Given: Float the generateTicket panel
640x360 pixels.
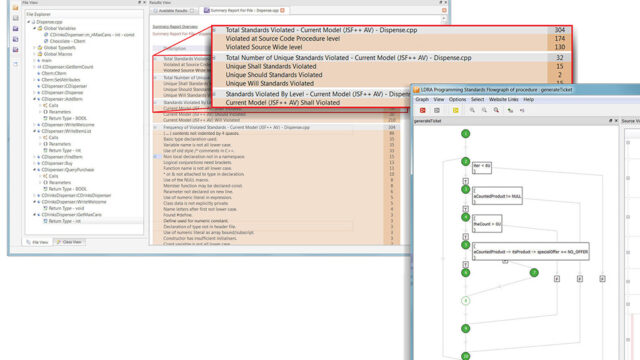Looking at the screenshot, I should coord(611,121).
